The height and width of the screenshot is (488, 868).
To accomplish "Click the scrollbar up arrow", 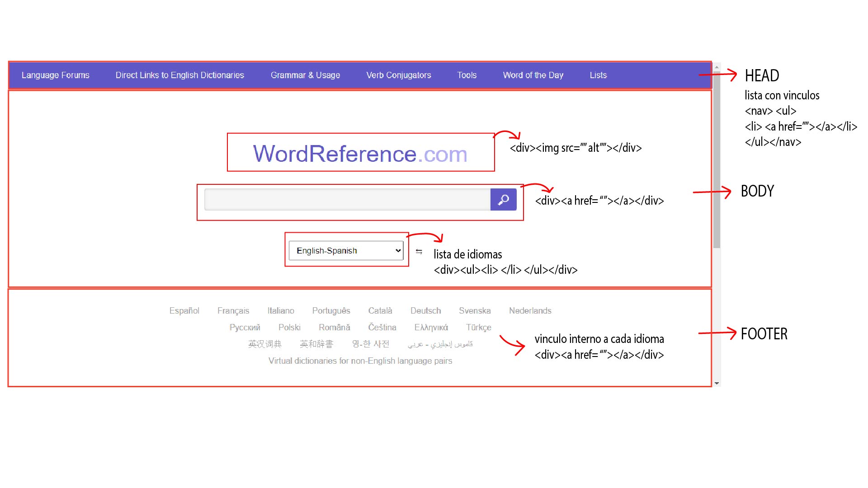I will [x=717, y=67].
